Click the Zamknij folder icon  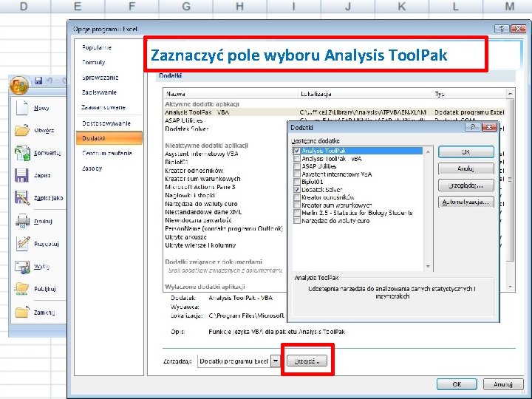pyautogui.click(x=22, y=312)
